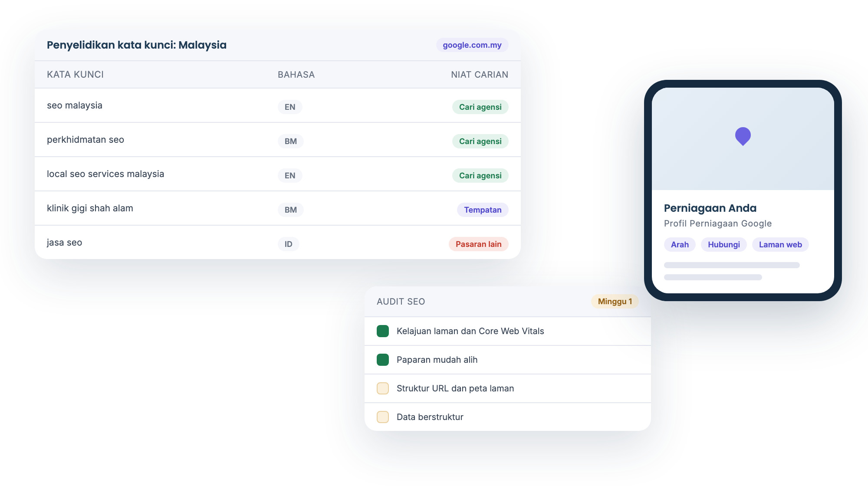Click the Penyelidikan kata kunci: Malaysia title
Screen dimensions: 868x486
(137, 45)
